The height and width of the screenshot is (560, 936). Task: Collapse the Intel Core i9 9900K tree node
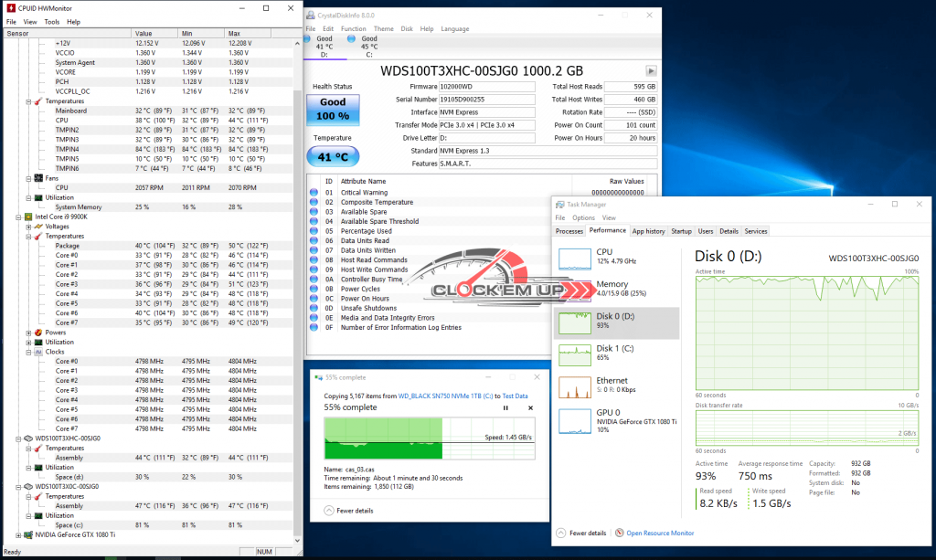(18, 217)
